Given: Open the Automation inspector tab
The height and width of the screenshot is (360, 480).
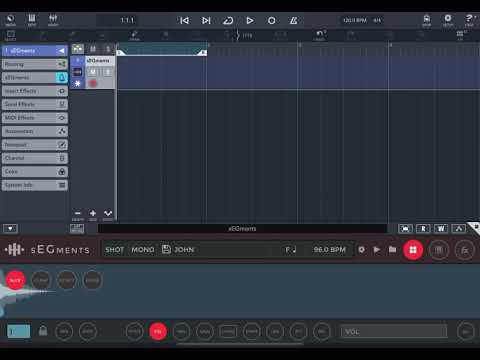Looking at the screenshot, I should (x=35, y=131).
